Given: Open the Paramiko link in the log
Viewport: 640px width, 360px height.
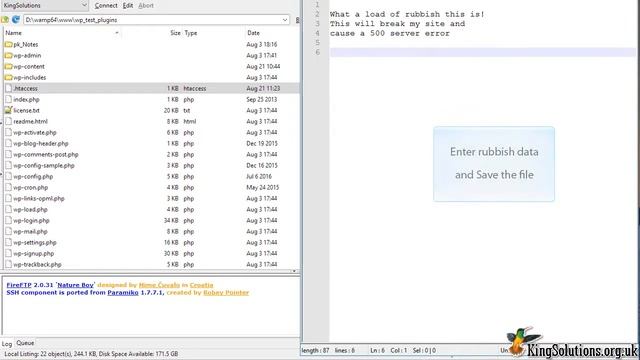Looking at the screenshot, I should click(x=123, y=293).
